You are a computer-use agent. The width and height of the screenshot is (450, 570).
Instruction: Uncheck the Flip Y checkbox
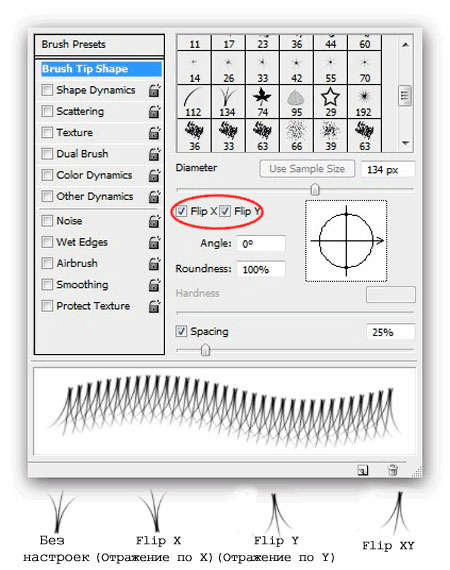coord(225,211)
